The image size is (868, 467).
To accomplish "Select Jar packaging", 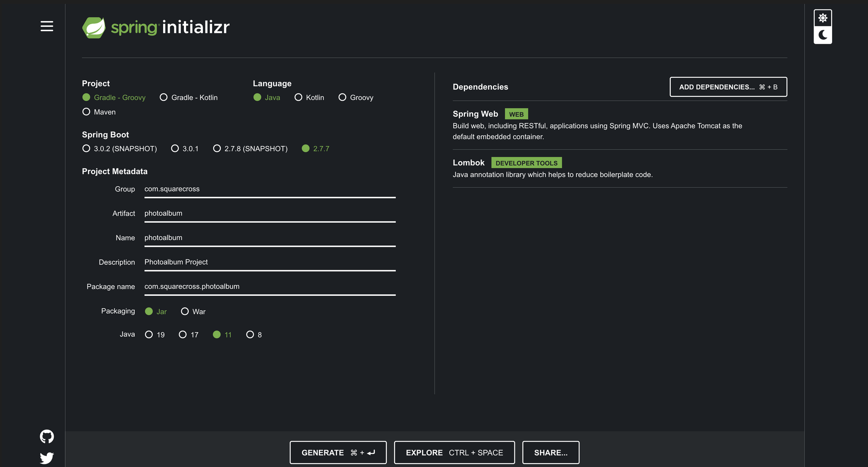I will pos(156,311).
